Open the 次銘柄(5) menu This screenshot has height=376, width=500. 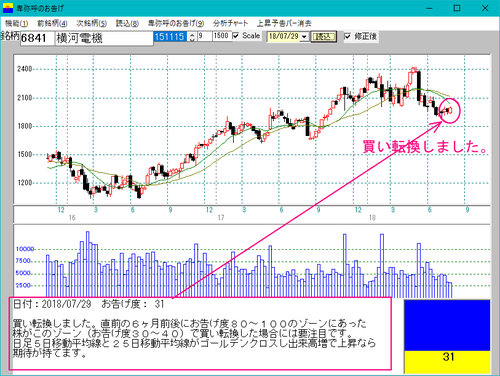(x=91, y=23)
